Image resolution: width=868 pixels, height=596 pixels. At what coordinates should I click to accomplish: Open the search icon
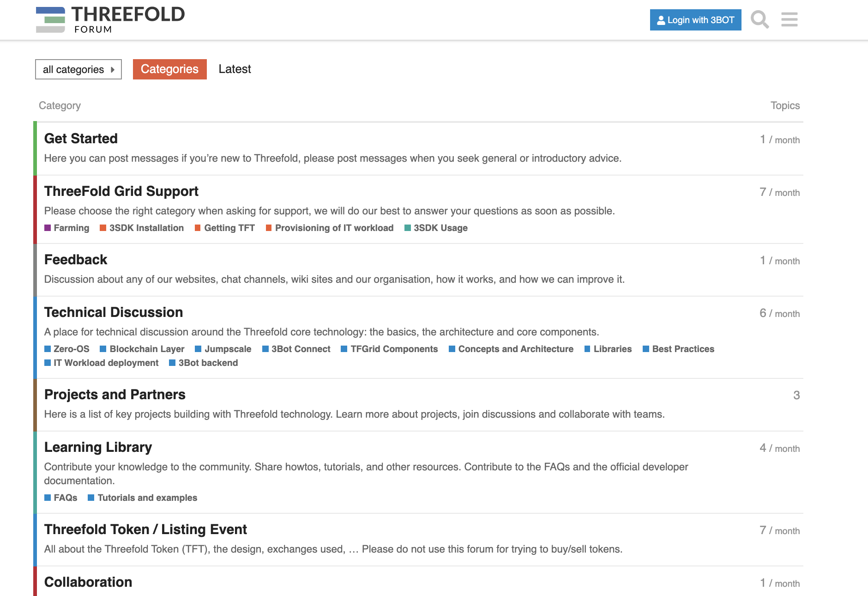(760, 20)
